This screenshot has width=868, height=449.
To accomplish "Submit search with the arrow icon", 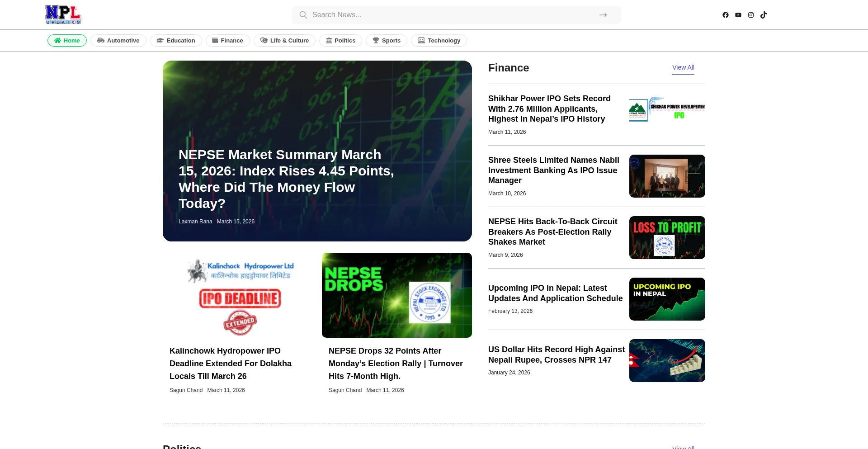I will tap(603, 15).
